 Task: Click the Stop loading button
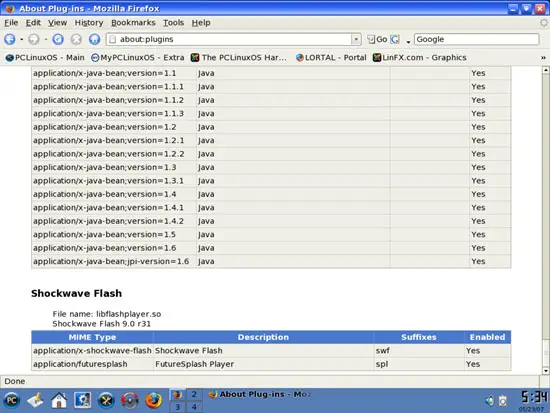point(76,39)
